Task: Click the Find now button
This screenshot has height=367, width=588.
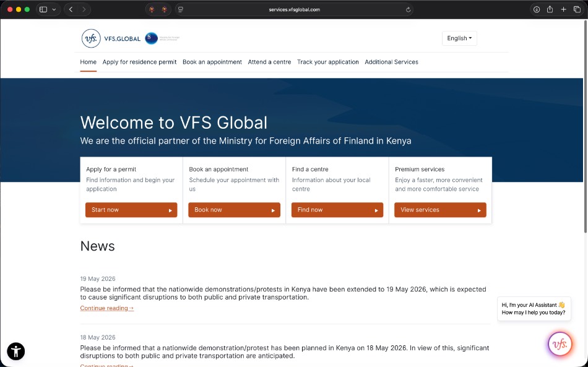Action: pyautogui.click(x=337, y=210)
